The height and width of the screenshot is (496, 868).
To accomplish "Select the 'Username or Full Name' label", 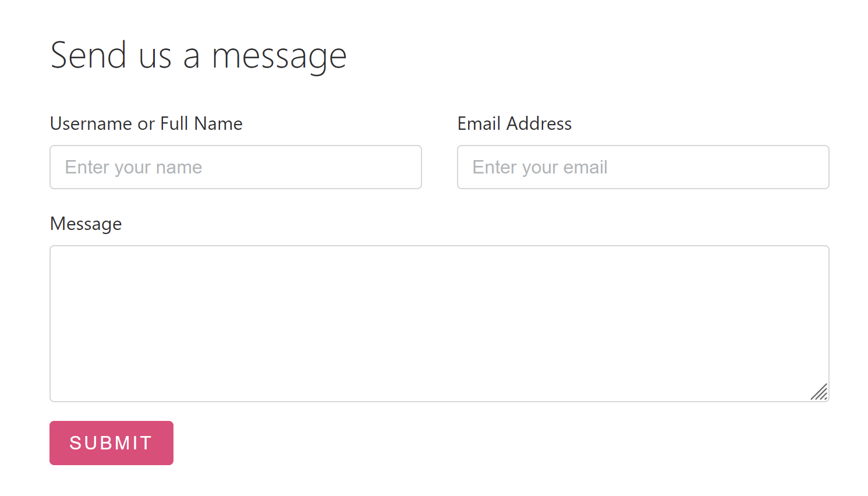I will [x=146, y=123].
